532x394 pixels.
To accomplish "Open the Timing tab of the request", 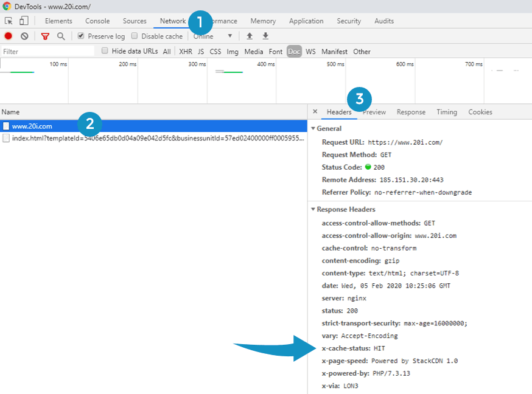I will click(x=447, y=112).
